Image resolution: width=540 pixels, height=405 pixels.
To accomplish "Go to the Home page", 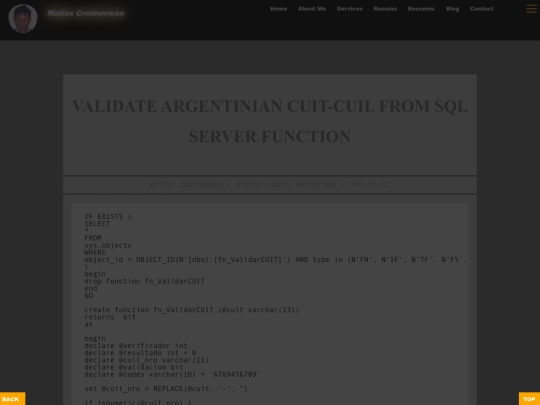I will point(279,9).
